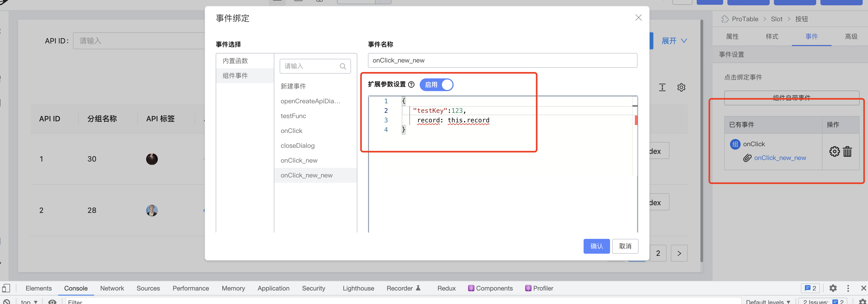
Task: Open the top context dropdown
Action: click(29, 302)
